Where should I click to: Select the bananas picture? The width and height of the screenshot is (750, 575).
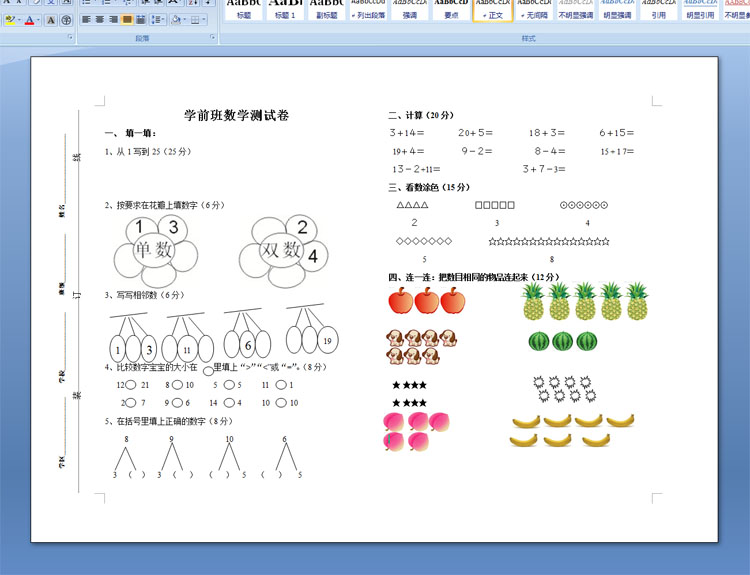pos(572,431)
